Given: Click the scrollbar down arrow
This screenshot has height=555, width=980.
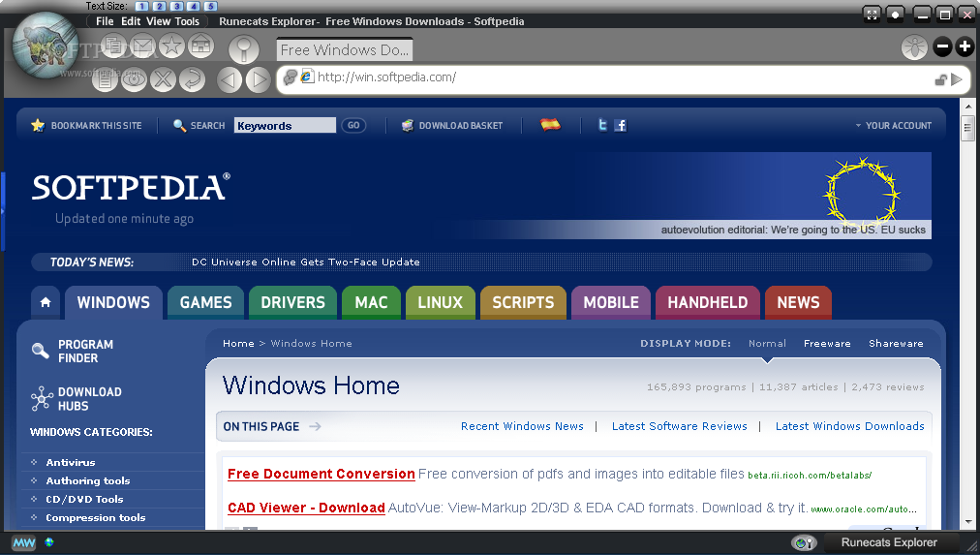Looking at the screenshot, I should point(967,522).
